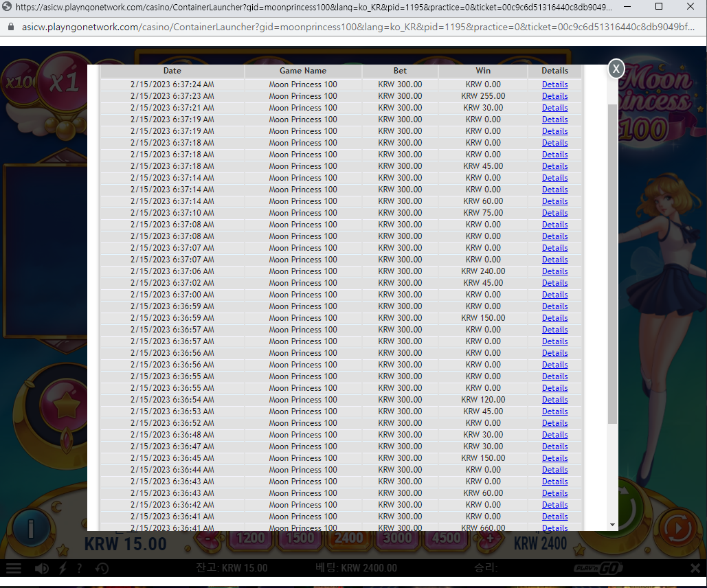Open game history clock icon
707x588 pixels.
(x=102, y=568)
